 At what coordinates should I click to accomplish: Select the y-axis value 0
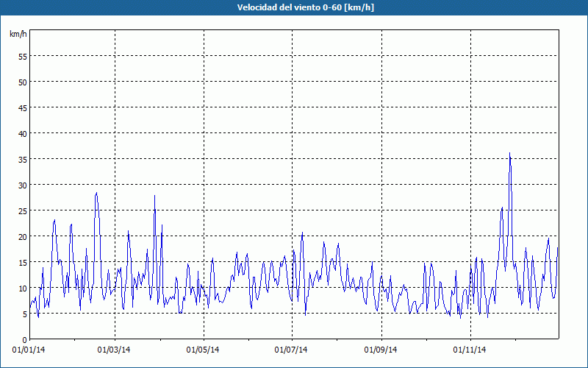point(25,340)
